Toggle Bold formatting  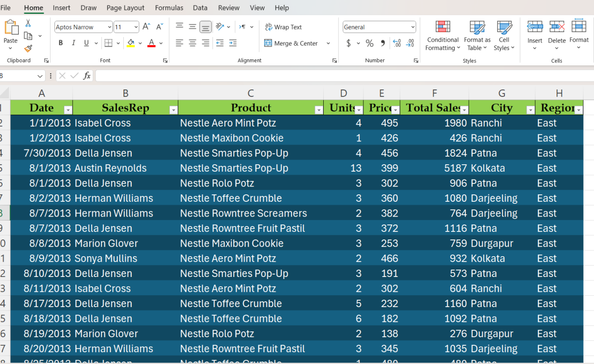[61, 43]
